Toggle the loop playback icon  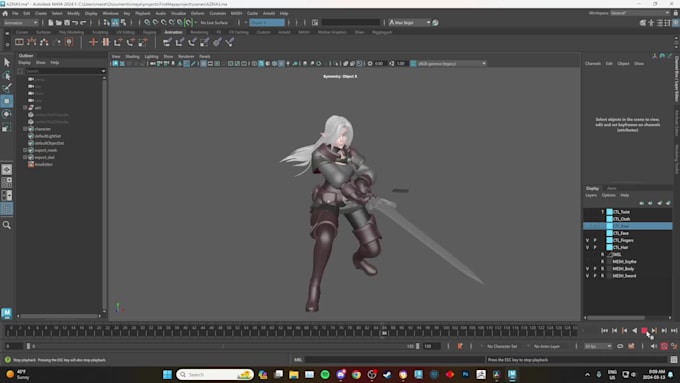[x=620, y=346]
